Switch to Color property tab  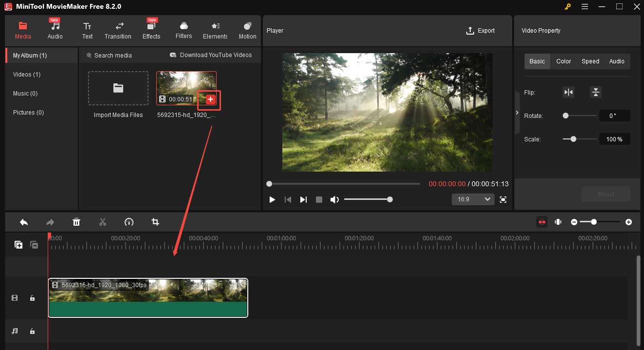pyautogui.click(x=564, y=61)
